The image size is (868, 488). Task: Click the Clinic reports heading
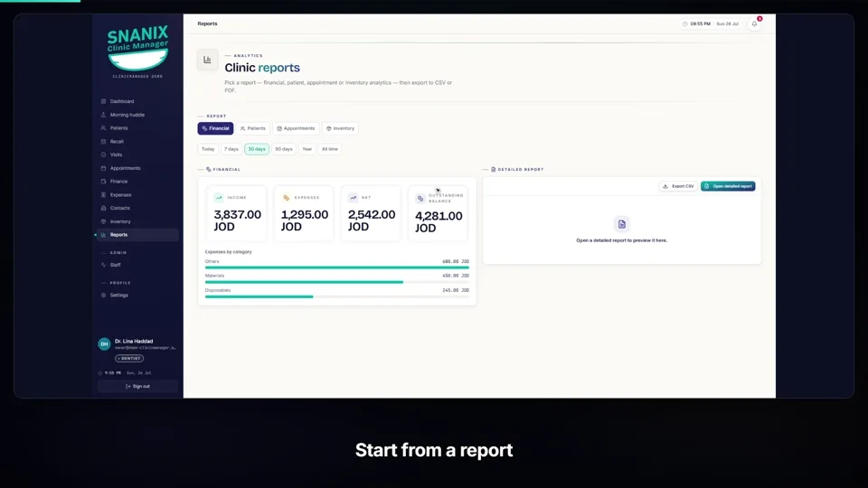[262, 68]
